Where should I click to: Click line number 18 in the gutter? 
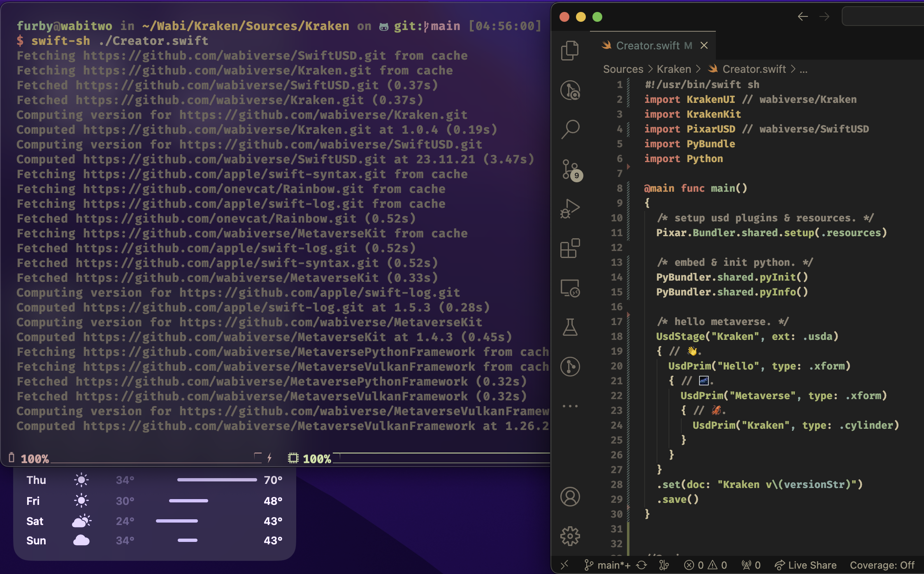point(617,336)
